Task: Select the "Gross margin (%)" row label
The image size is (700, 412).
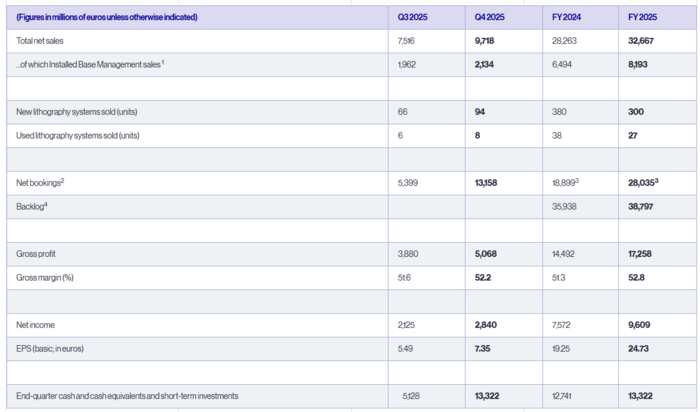Action: pyautogui.click(x=46, y=277)
